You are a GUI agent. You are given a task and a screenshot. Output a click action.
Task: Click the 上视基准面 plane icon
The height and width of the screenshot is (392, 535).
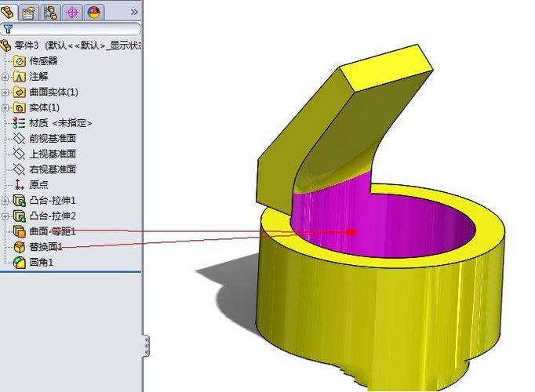pos(19,154)
